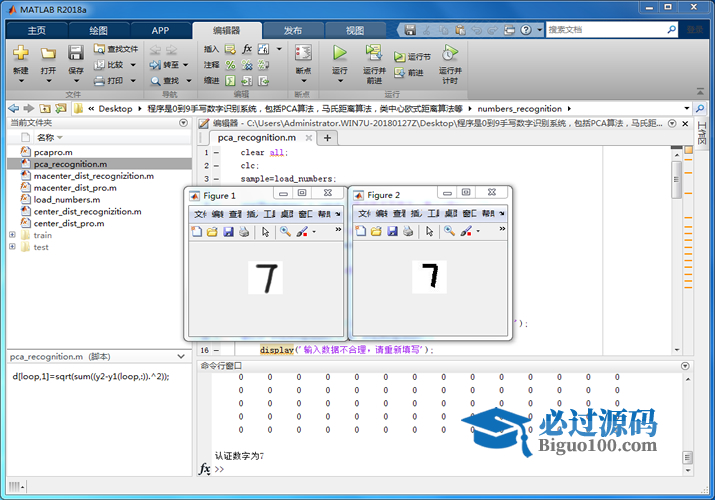The height and width of the screenshot is (500, 715).
Task: Click the zoom-in magnifier in Figure 1
Action: (285, 231)
